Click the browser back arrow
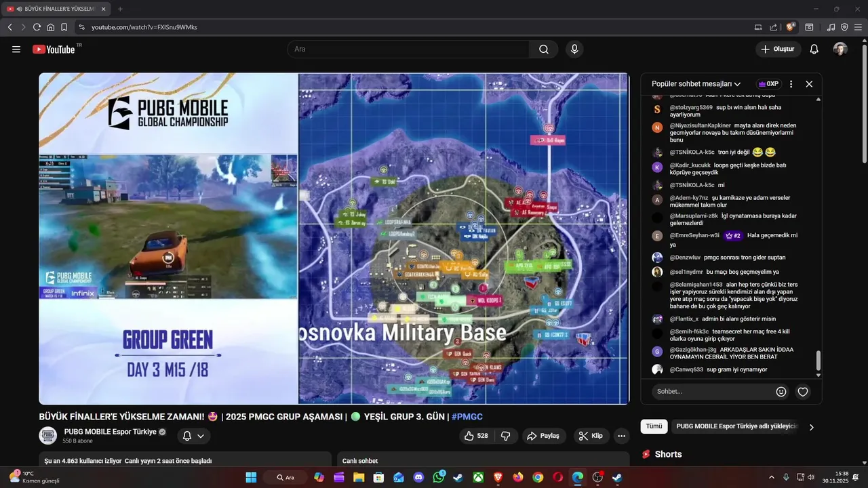Viewport: 868px width, 488px height. 10,27
